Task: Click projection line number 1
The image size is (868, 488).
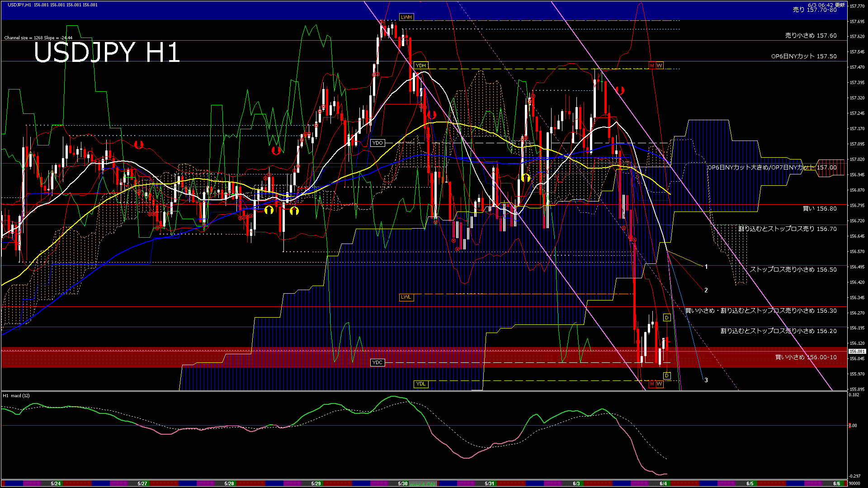Action: click(x=706, y=267)
